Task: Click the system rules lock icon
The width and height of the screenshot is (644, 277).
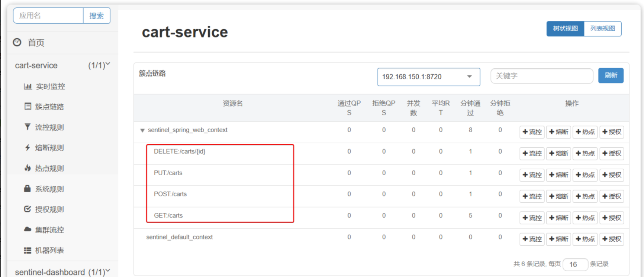Action: point(28,189)
